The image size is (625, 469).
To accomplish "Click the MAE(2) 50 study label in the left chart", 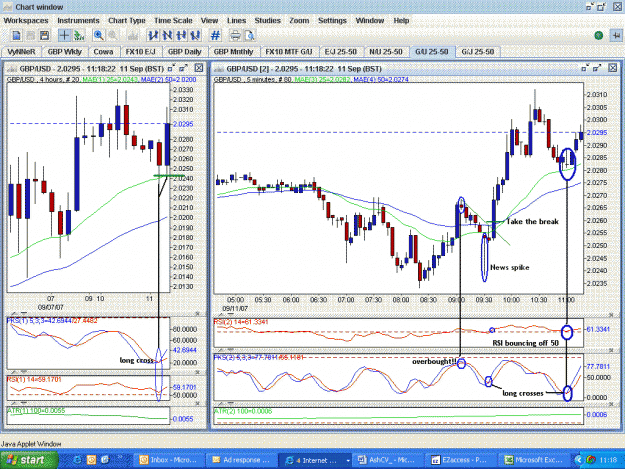I will click(168, 79).
